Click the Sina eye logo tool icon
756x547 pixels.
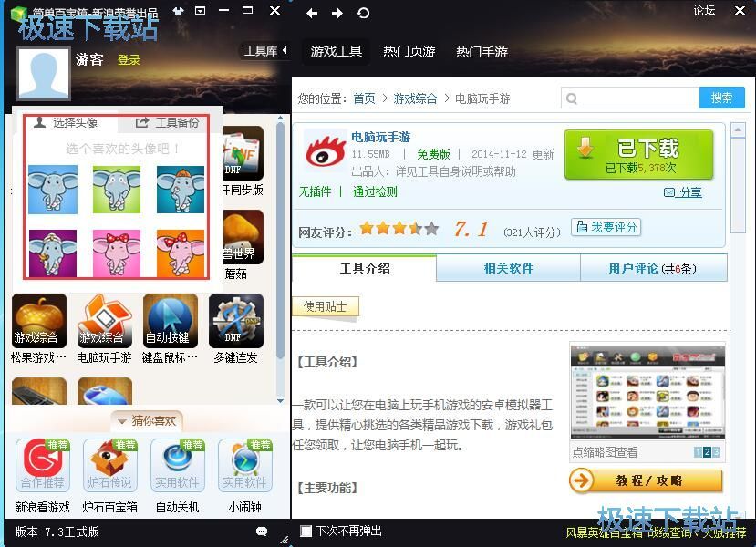click(325, 150)
